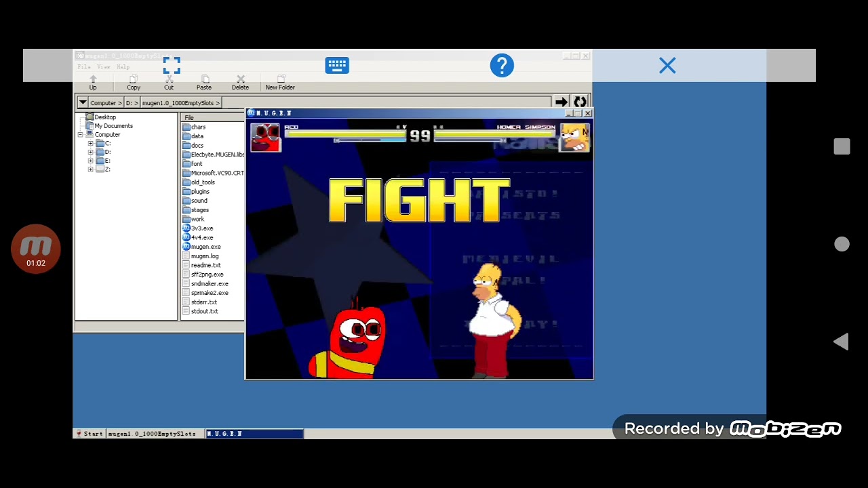The height and width of the screenshot is (488, 868).
Task: Tap the Android back triangle
Action: tap(841, 342)
